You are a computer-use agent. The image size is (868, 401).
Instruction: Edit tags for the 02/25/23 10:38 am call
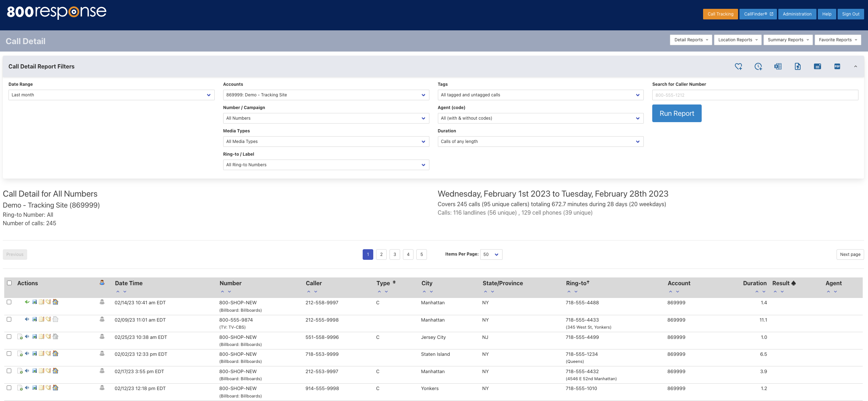pos(48,337)
